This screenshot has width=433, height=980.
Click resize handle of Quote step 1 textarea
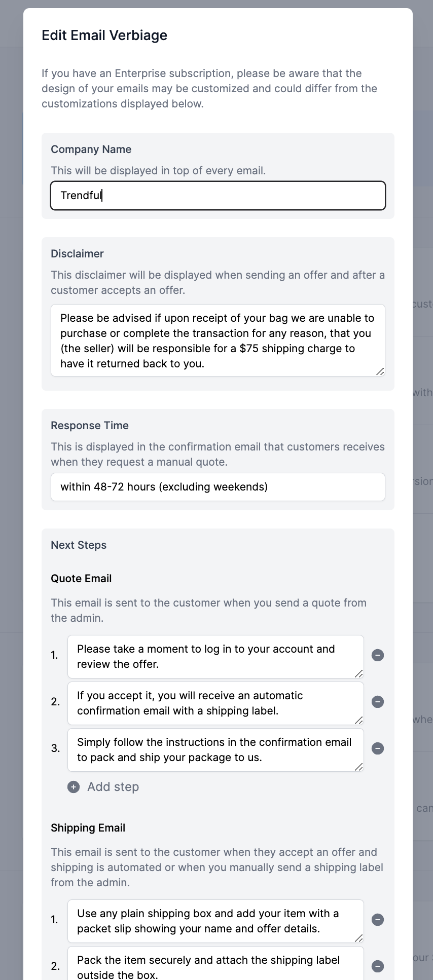[359, 673]
